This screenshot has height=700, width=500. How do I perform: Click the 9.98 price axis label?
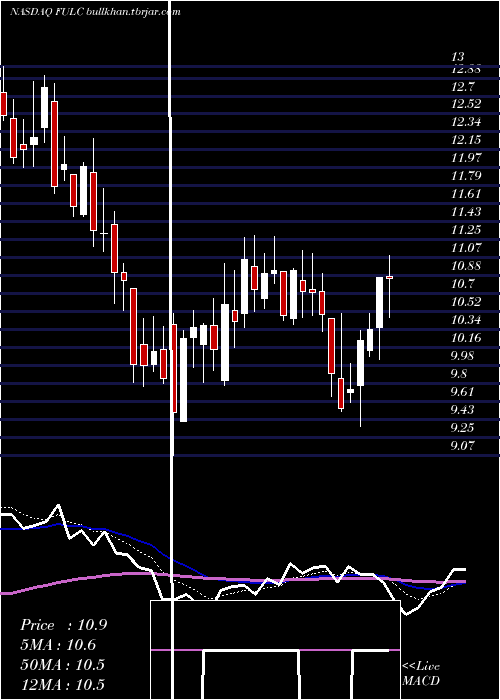(462, 355)
